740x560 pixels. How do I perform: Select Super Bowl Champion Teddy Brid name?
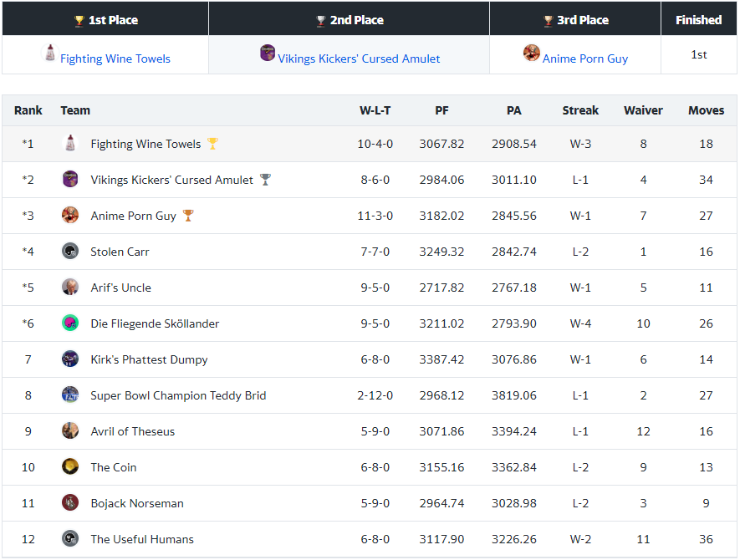point(178,395)
